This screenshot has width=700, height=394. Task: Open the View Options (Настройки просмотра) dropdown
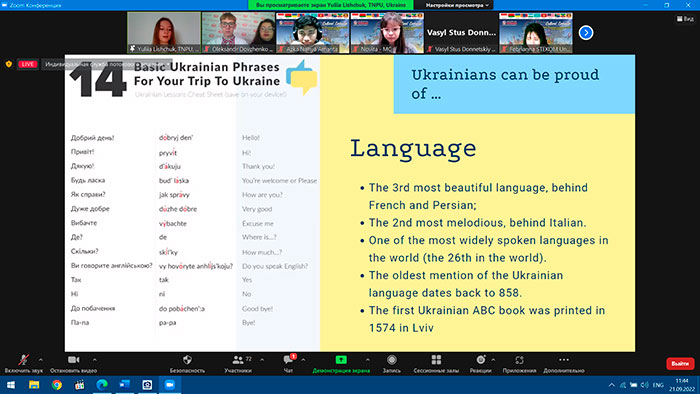point(457,5)
